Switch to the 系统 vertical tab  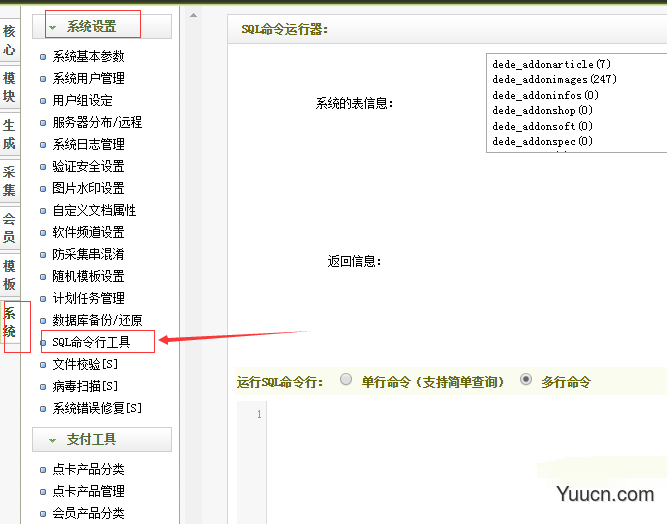(9, 322)
